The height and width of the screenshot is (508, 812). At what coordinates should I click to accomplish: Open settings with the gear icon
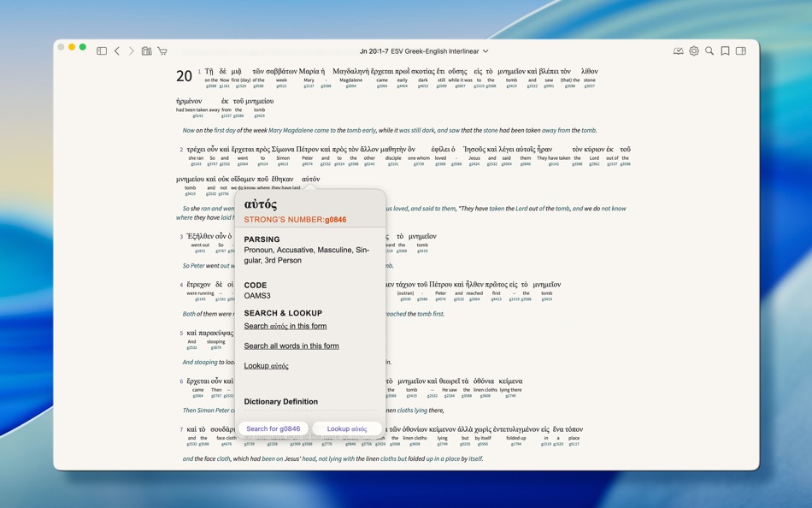pos(694,50)
